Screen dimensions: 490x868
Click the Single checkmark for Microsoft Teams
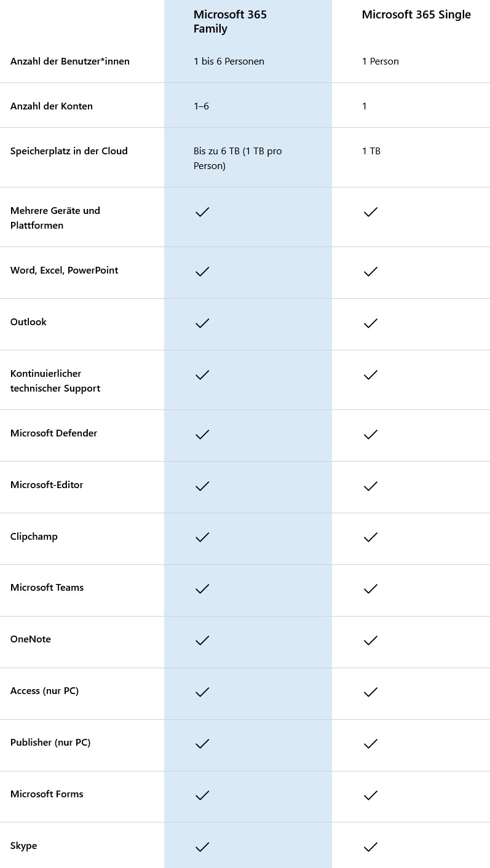point(370,588)
